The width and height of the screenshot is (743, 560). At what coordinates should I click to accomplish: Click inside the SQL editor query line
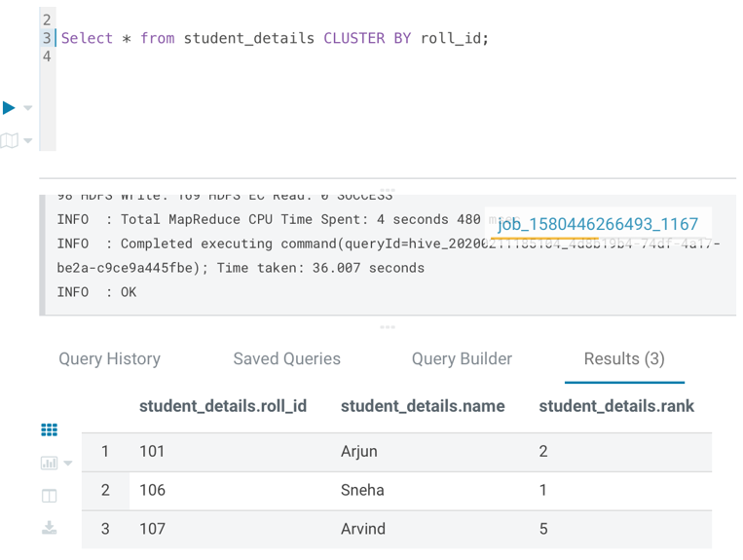point(275,38)
